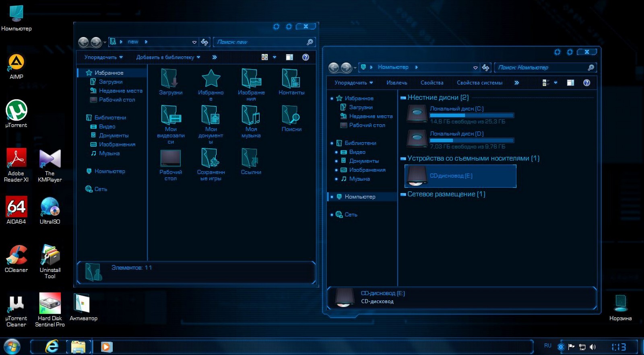
Task: Click the Поиск: Компьютер search field
Action: coord(545,68)
